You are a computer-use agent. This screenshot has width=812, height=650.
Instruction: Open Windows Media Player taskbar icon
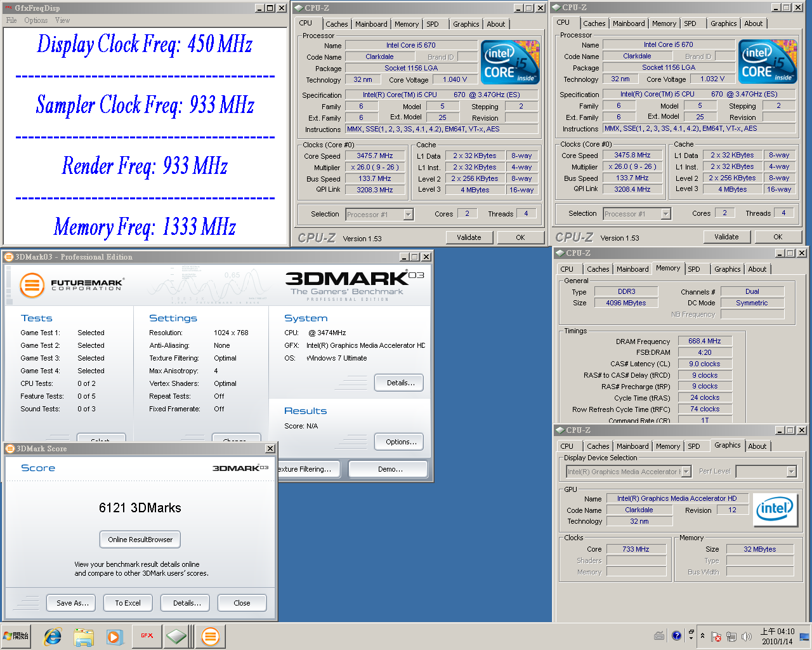[x=114, y=636]
